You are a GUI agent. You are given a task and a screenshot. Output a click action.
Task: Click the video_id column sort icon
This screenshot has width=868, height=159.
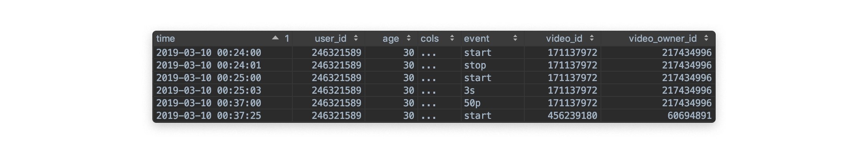pyautogui.click(x=592, y=38)
